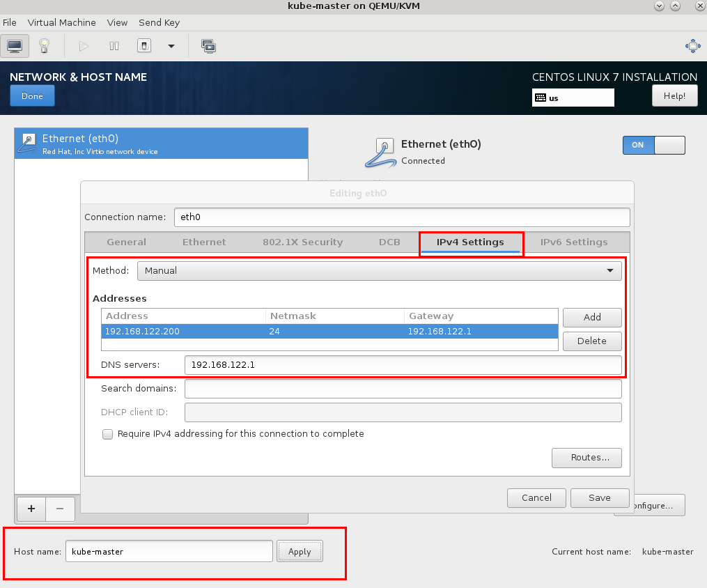Open the Send Key menu
Viewport: 707px width, 588px height.
pos(159,22)
